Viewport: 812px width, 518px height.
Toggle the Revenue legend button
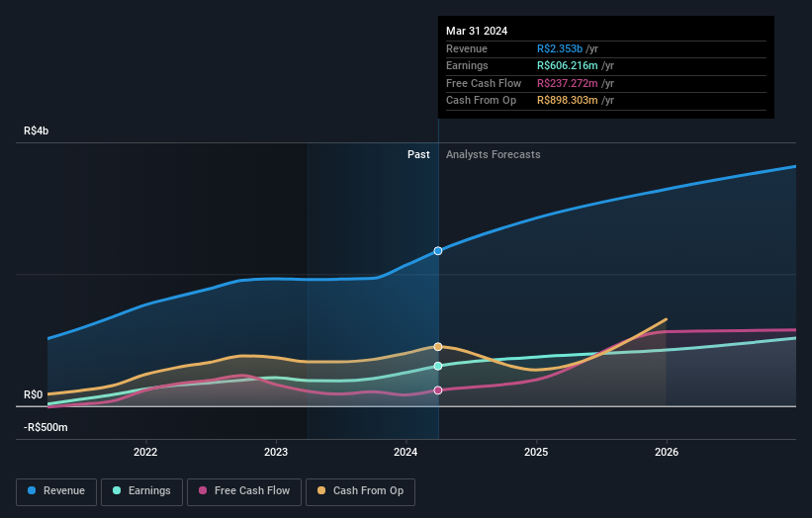tap(56, 491)
